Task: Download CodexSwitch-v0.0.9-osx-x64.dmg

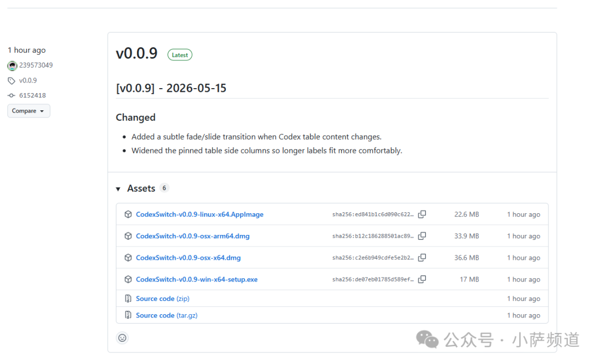Action: pyautogui.click(x=189, y=258)
